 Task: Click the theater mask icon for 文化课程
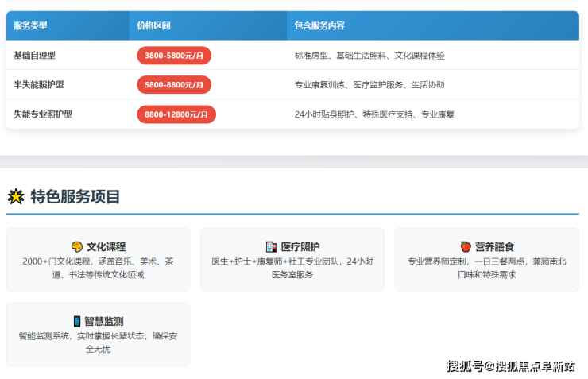(x=77, y=247)
